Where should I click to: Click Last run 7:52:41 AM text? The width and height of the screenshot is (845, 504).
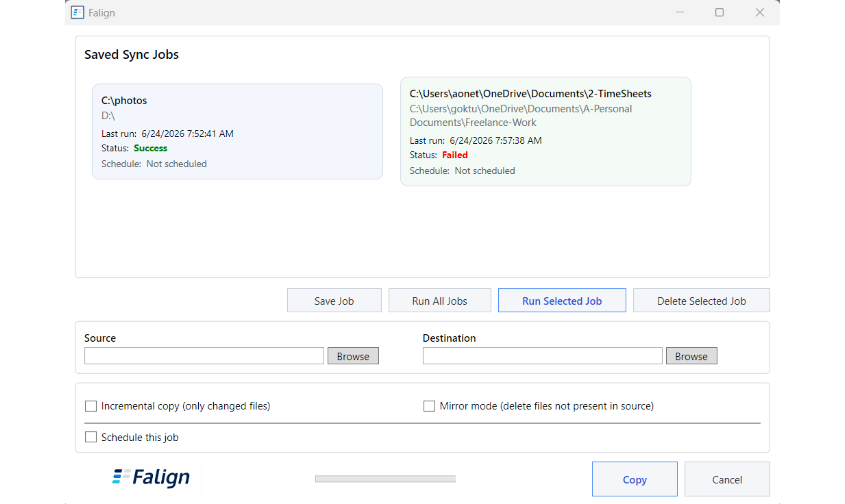(x=167, y=134)
